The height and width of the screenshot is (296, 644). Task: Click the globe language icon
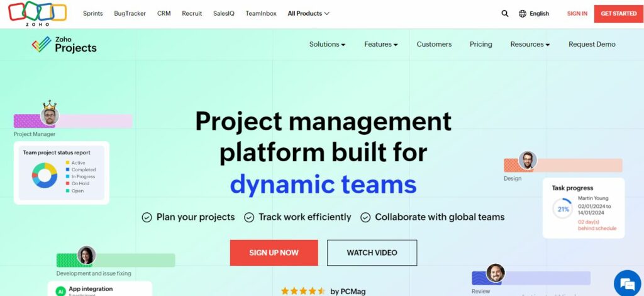coord(523,14)
